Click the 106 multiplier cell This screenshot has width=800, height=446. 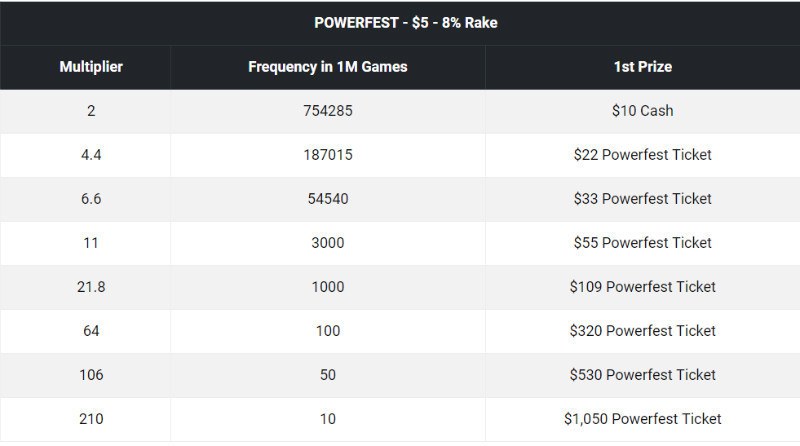point(91,375)
